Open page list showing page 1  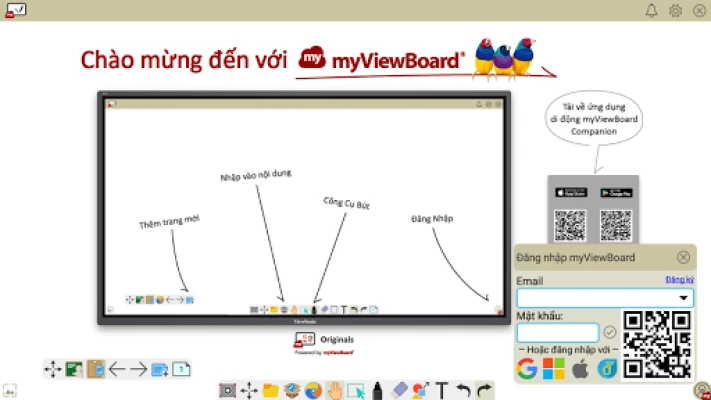point(181,369)
